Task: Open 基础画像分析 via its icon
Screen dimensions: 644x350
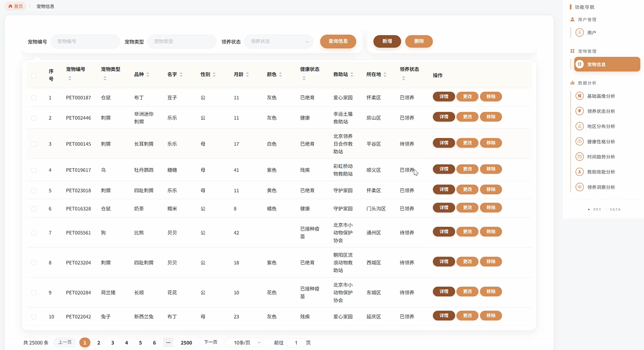Action: point(580,96)
